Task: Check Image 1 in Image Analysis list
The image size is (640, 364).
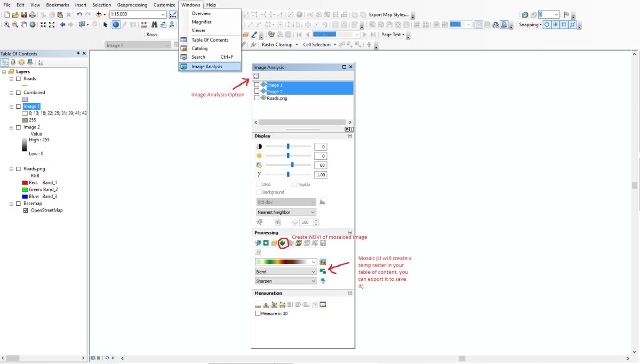Action: (x=257, y=85)
